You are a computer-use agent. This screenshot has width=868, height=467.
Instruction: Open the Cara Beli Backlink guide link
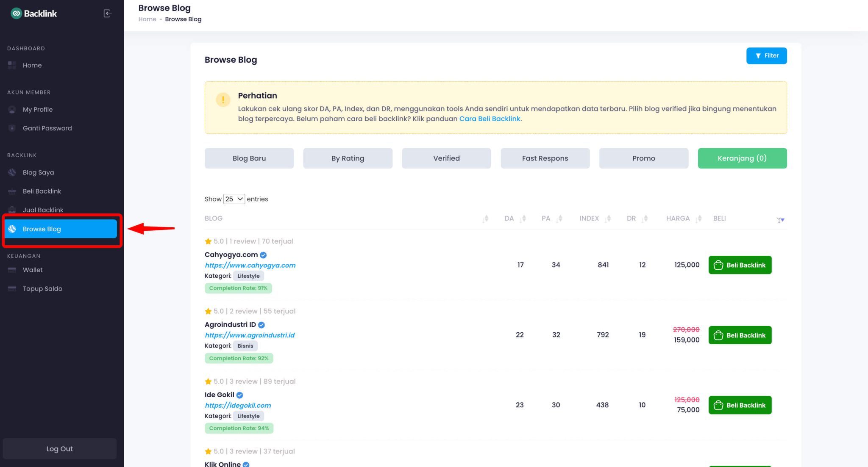coord(490,119)
